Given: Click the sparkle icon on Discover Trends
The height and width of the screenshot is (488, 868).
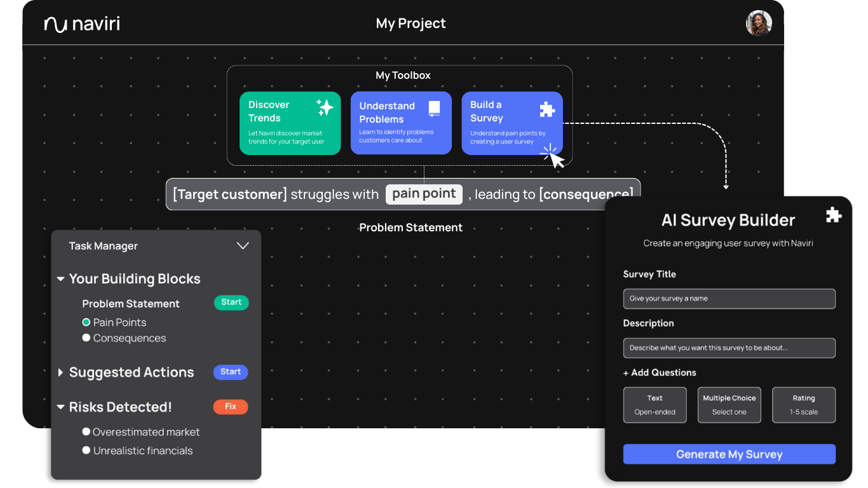Looking at the screenshot, I should 325,107.
